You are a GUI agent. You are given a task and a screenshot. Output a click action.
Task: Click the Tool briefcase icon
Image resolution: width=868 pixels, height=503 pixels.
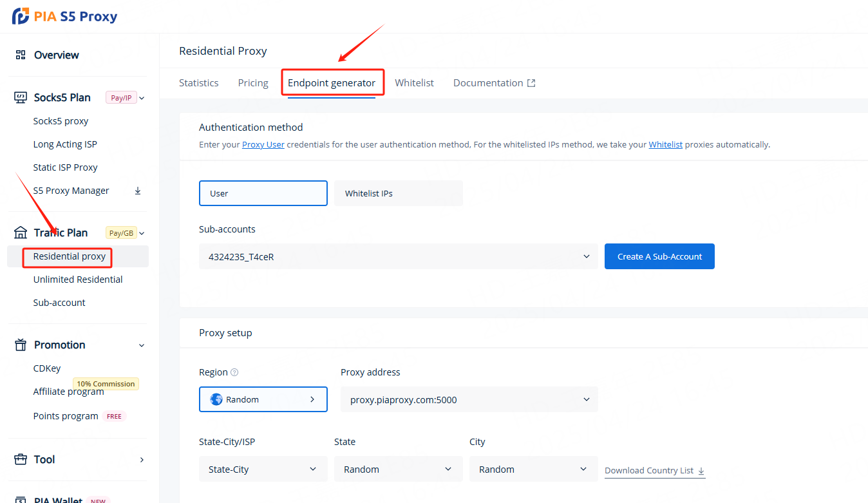[x=21, y=459]
